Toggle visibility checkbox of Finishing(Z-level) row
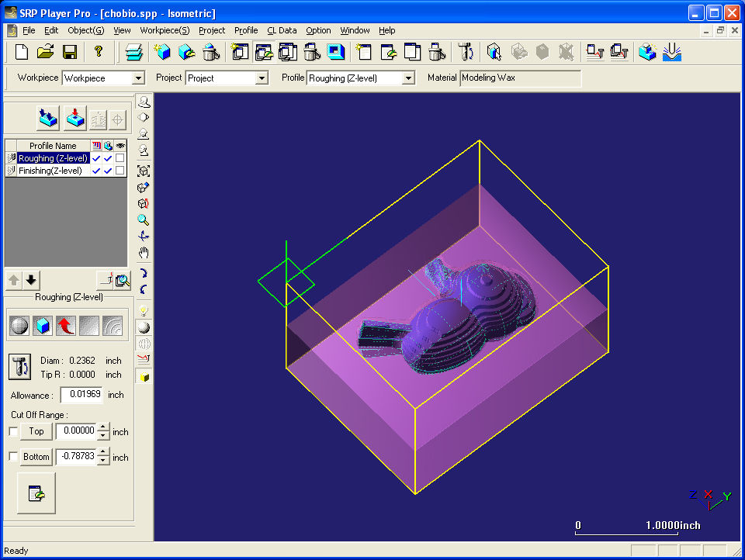745x560 pixels. click(120, 171)
